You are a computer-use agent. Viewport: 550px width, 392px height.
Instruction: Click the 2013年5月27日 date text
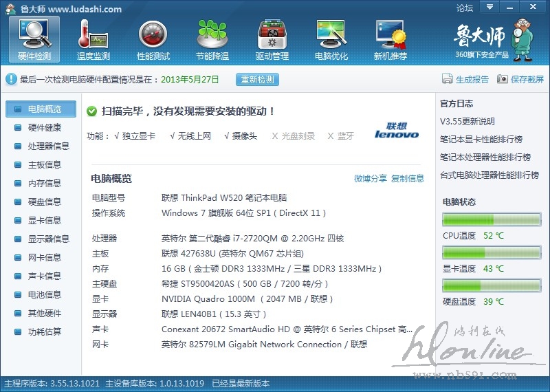point(190,80)
